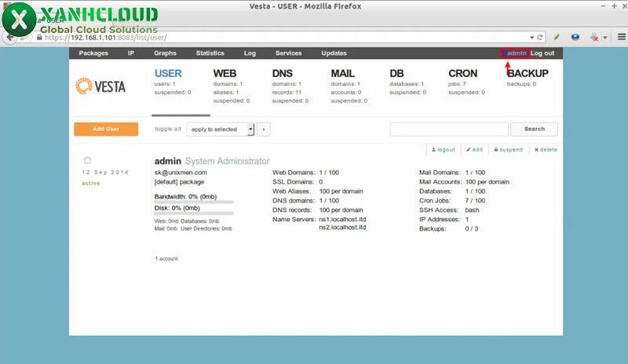628x364 pixels.
Task: Open the Updates page
Action: tap(334, 53)
